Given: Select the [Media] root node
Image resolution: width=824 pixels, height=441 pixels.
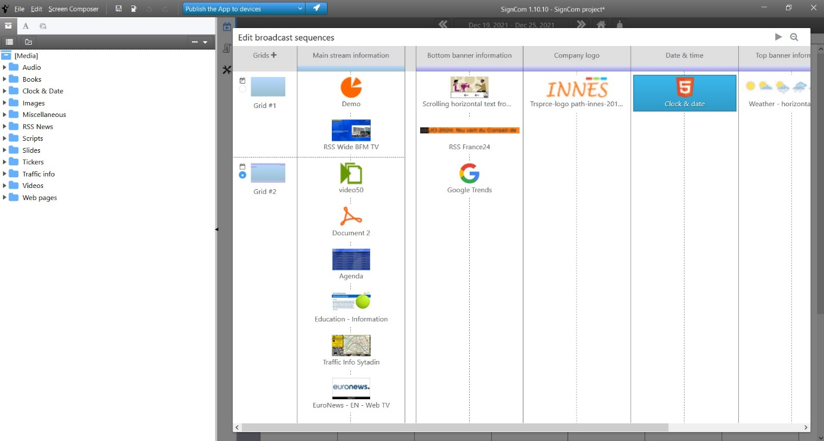Looking at the screenshot, I should pyautogui.click(x=26, y=55).
